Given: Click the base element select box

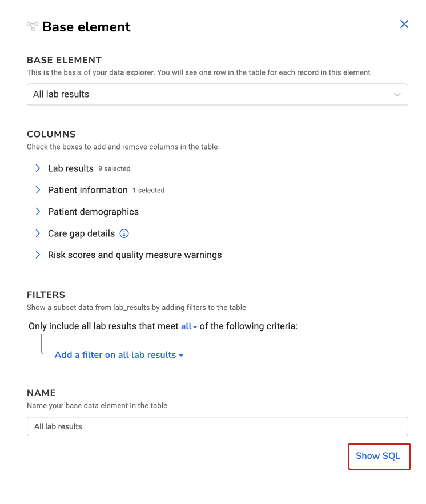Looking at the screenshot, I should pos(206,95).
